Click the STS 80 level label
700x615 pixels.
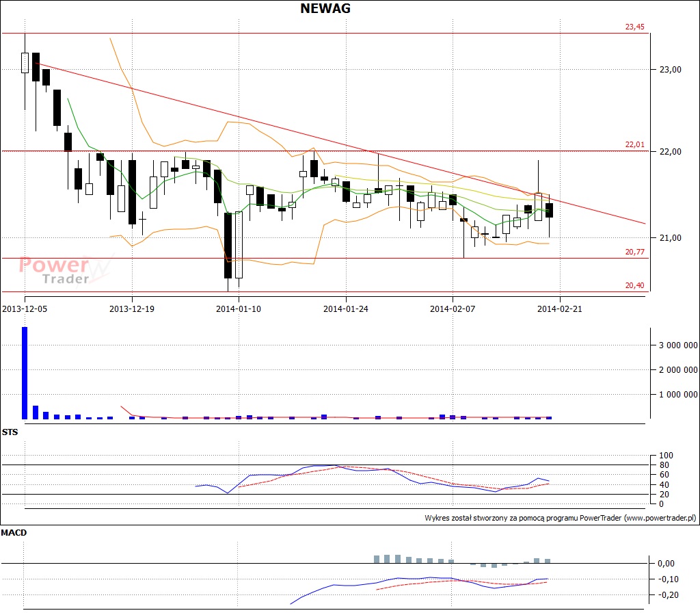664,465
